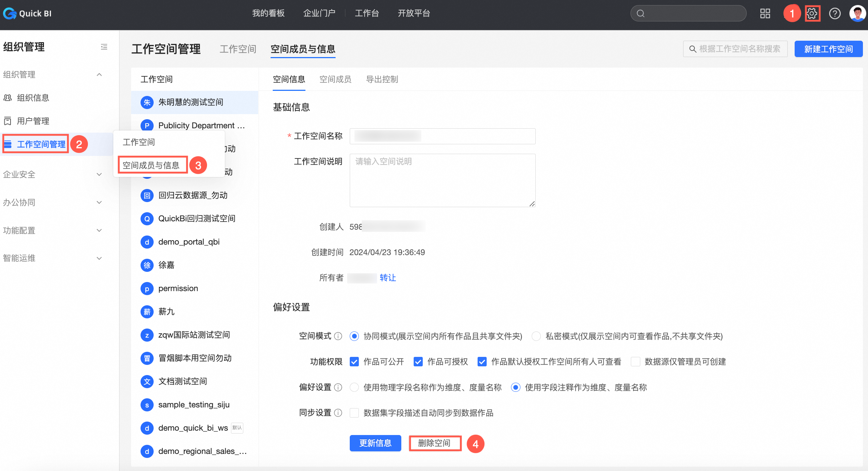868x471 pixels.
Task: Open the apps grid icon
Action: 765,13
